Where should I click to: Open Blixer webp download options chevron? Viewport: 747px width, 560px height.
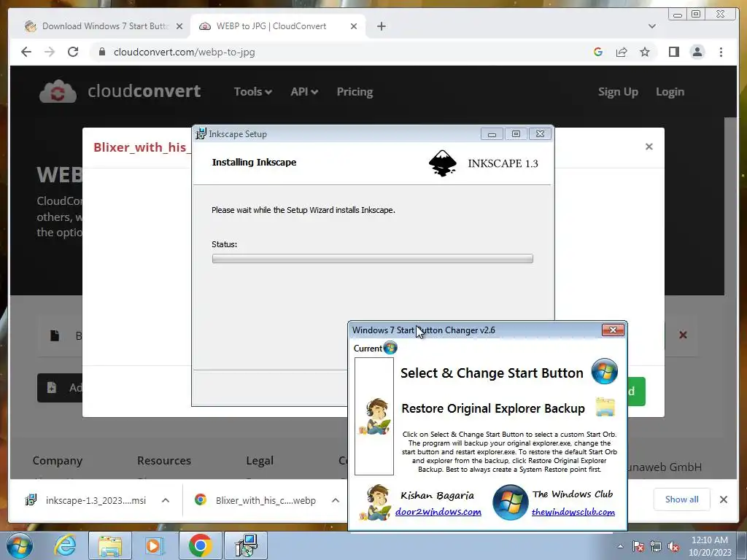336,500
